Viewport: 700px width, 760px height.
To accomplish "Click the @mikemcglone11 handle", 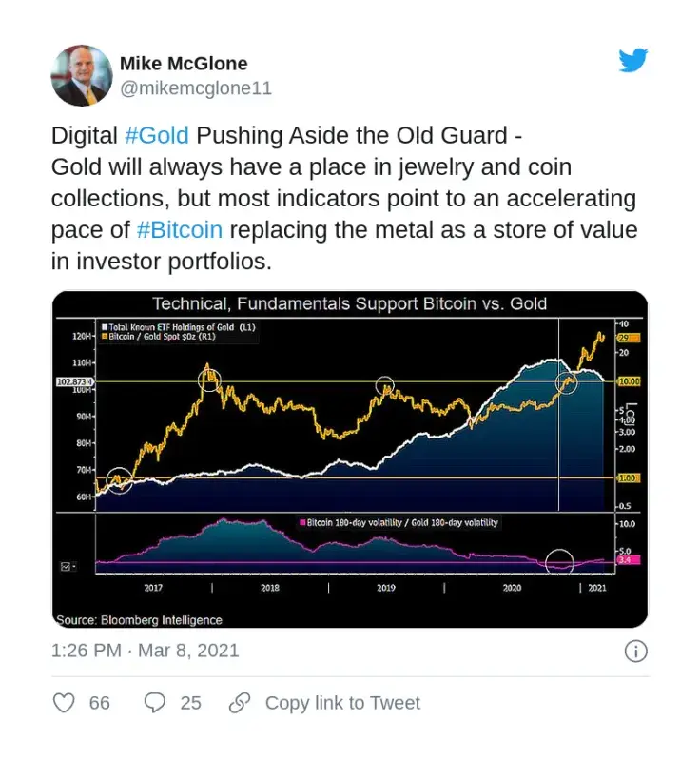I will pyautogui.click(x=196, y=88).
